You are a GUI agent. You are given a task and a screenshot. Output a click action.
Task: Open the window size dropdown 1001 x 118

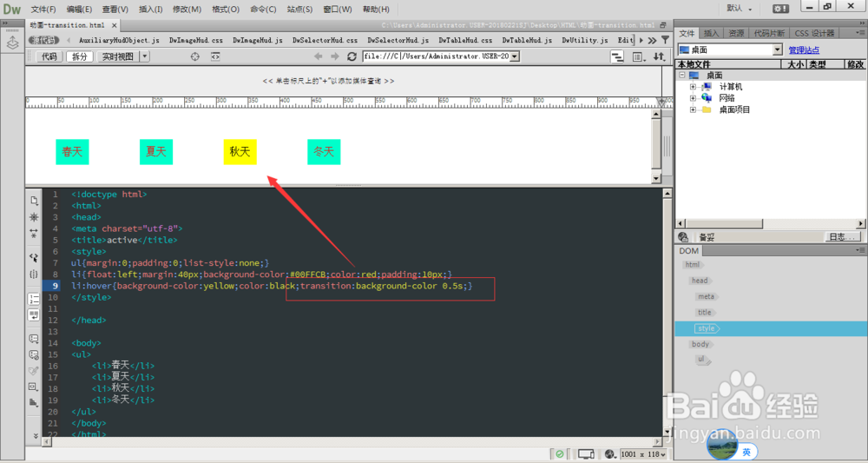[644, 454]
